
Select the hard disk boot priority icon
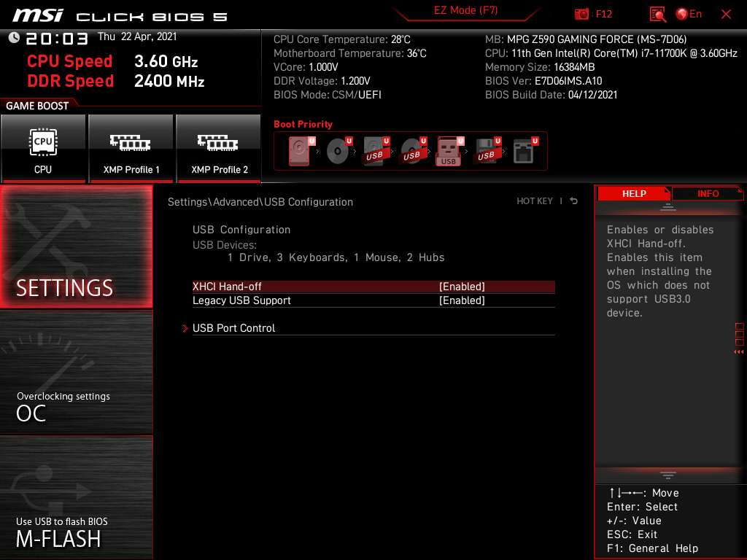[301, 151]
